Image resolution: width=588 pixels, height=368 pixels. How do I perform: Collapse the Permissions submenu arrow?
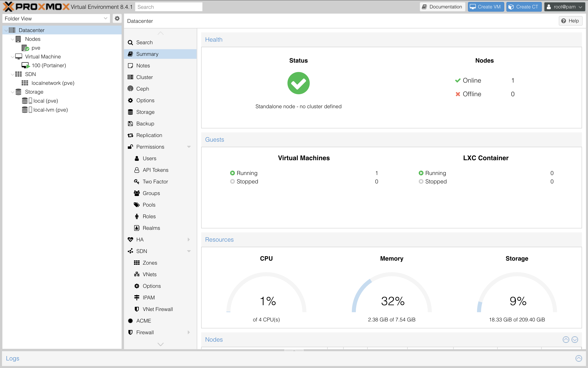click(189, 147)
